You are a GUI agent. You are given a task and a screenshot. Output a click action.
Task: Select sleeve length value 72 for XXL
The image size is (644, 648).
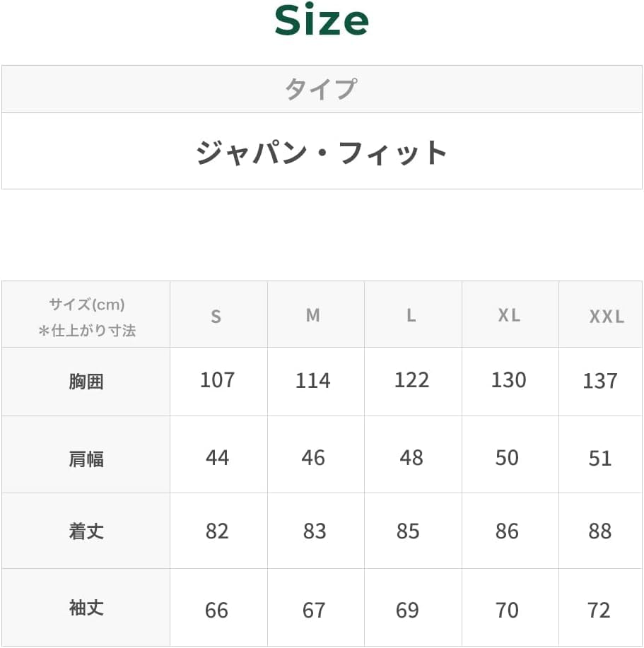599,610
